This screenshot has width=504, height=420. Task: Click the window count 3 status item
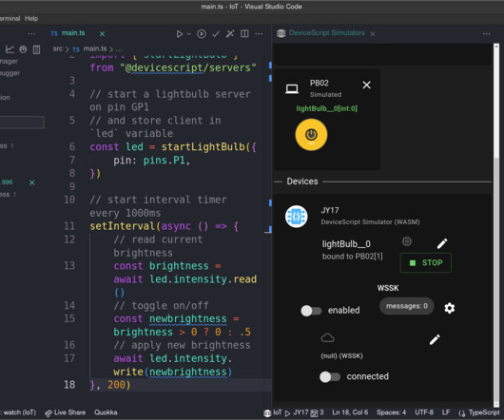(318, 412)
